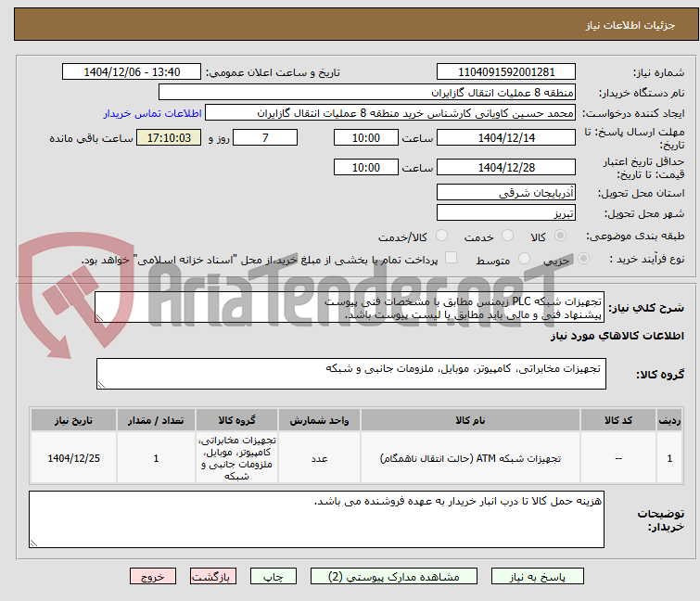Select the متوسط purchase type radio

(524, 259)
